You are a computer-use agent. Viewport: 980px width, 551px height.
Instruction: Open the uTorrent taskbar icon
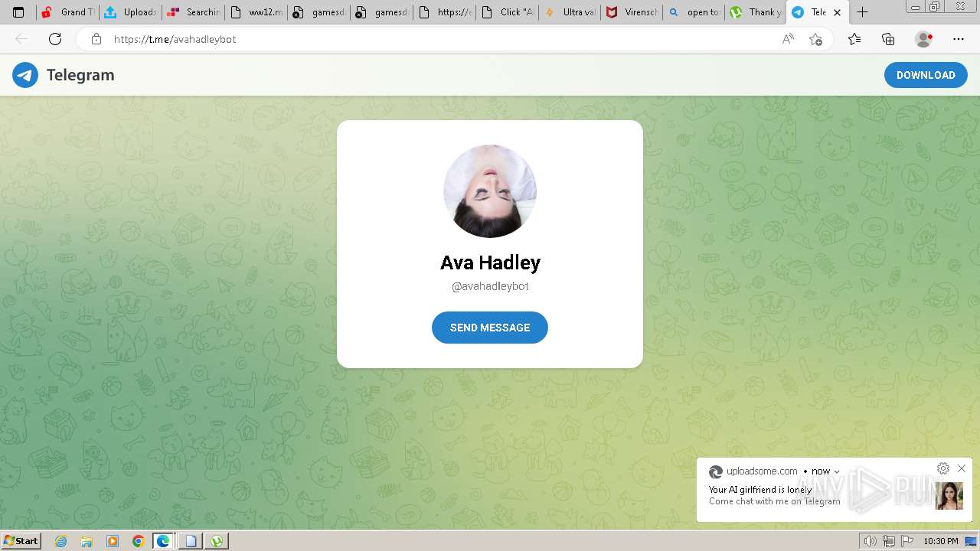click(217, 541)
